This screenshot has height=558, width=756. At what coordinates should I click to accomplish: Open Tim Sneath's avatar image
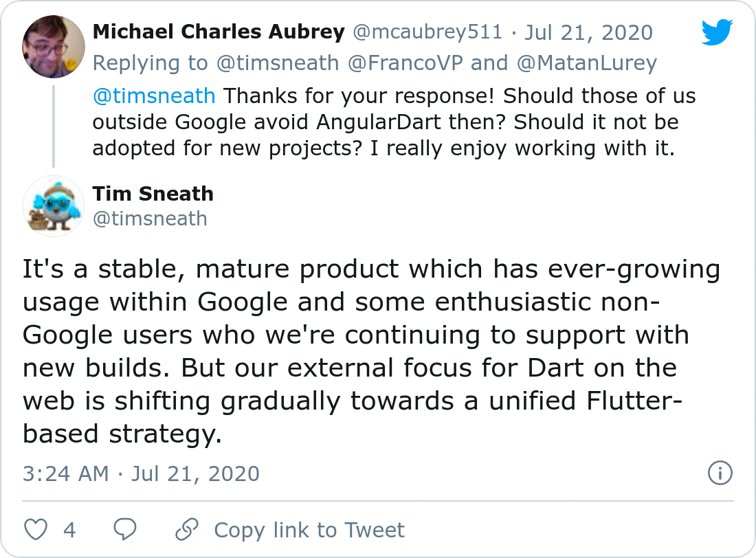tap(54, 206)
